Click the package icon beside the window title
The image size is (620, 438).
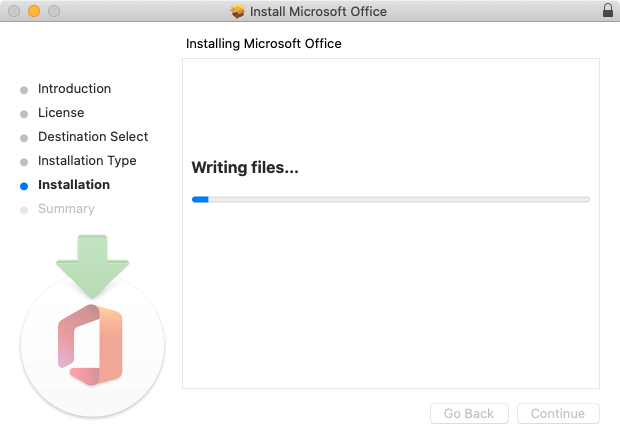pyautogui.click(x=238, y=11)
